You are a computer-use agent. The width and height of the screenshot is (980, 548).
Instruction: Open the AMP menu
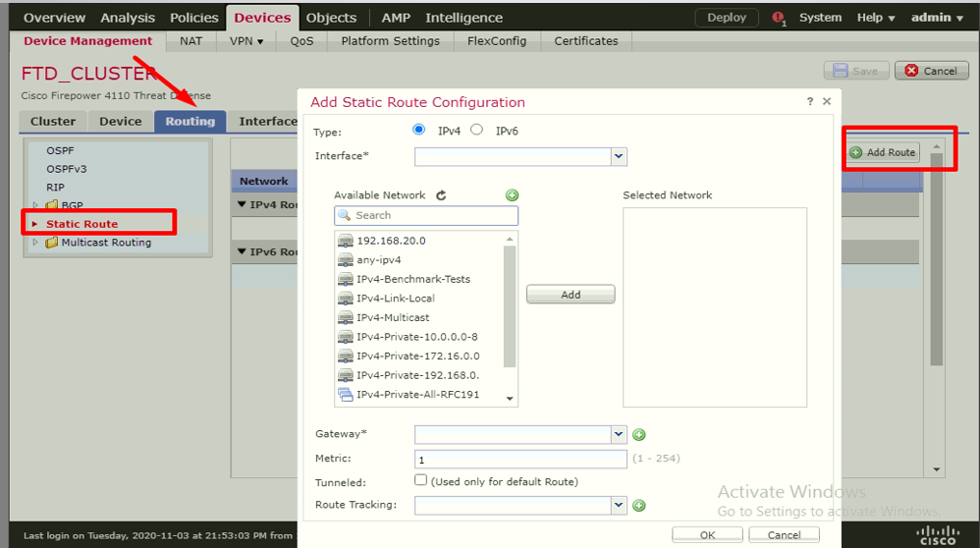396,18
